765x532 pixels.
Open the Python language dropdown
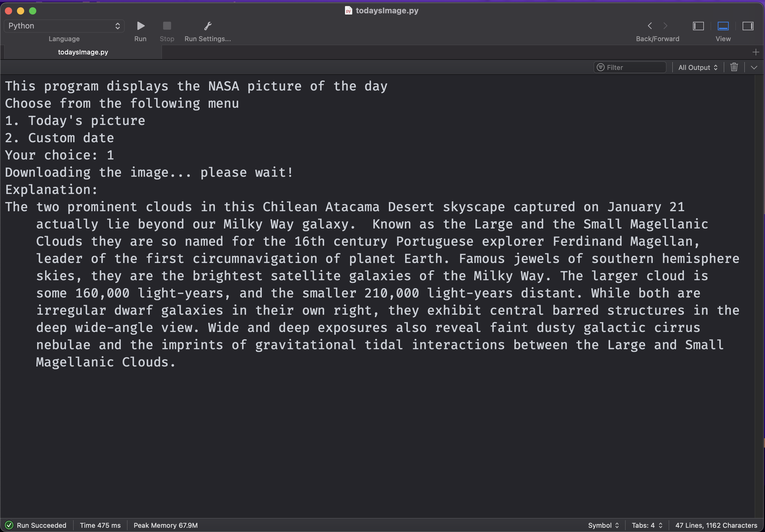point(64,26)
